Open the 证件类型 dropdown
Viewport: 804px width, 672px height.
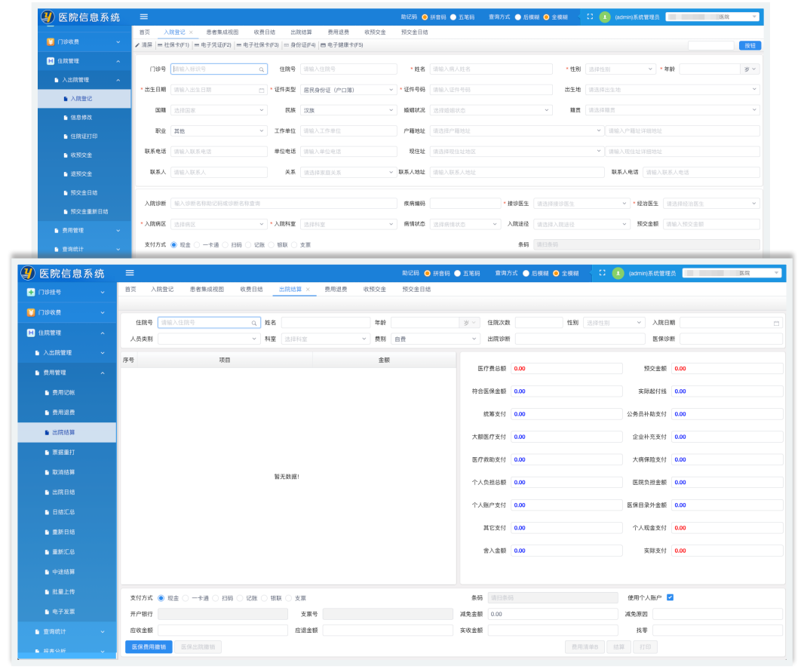(348, 90)
